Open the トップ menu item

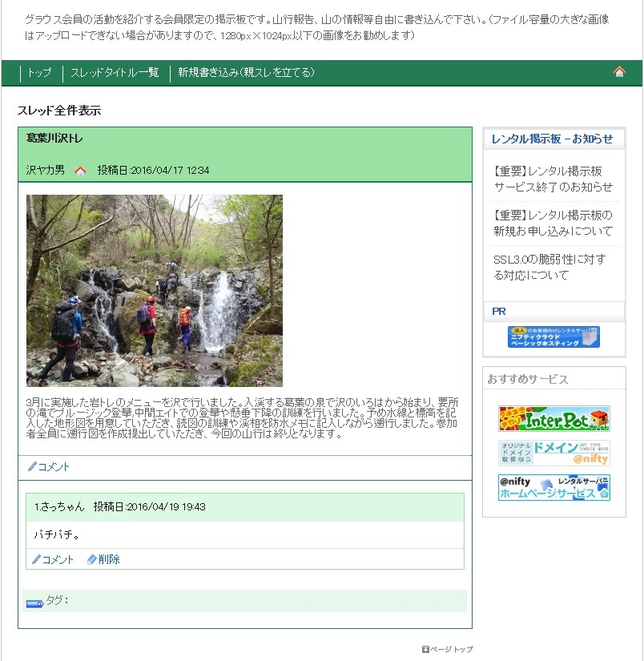[x=39, y=72]
